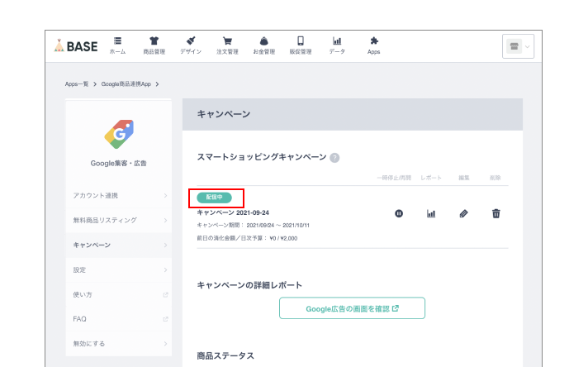588x367 pixels.
Task: Select キャンペーン sidebar item
Action: pos(118,245)
